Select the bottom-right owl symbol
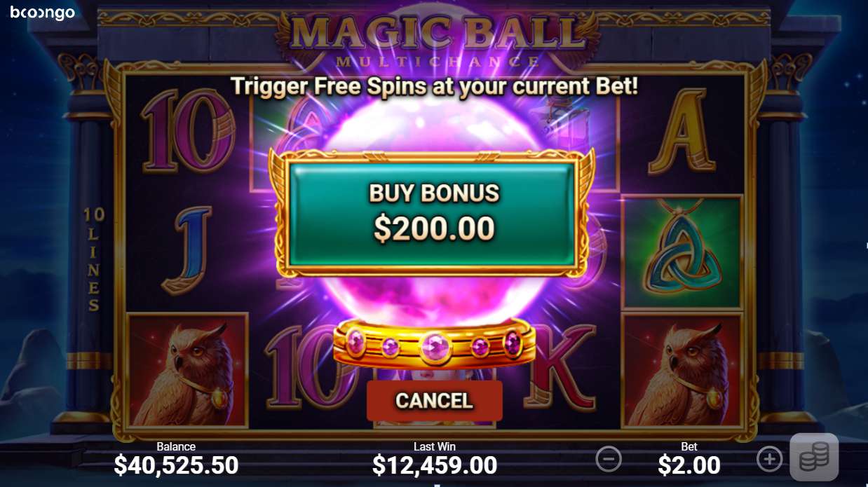The image size is (868, 487). click(682, 370)
